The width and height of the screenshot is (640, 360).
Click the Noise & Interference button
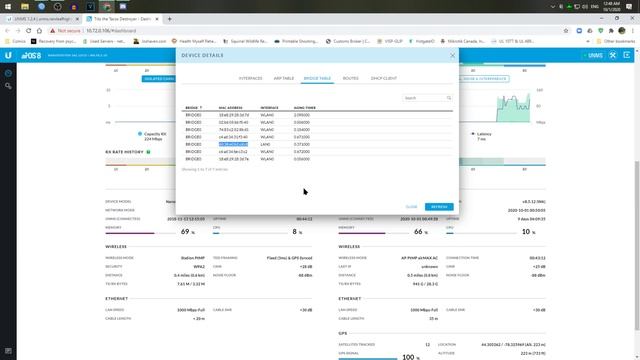pos(484,78)
